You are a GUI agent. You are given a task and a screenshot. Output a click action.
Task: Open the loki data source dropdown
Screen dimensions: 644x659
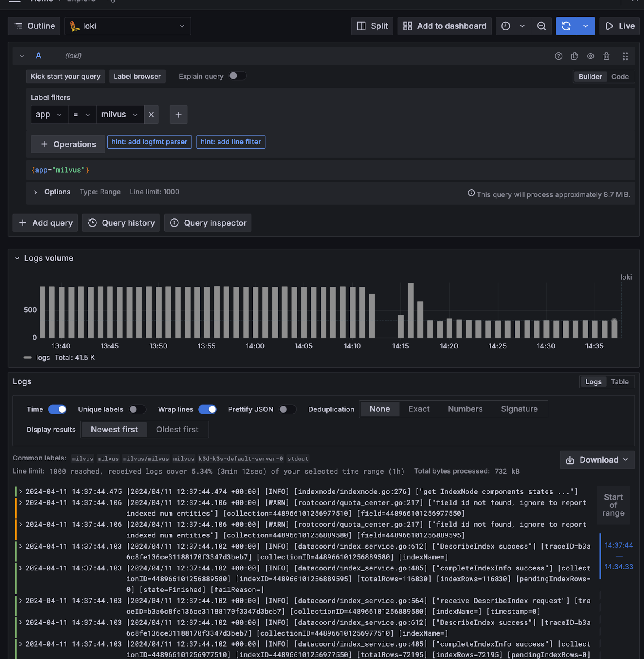128,26
